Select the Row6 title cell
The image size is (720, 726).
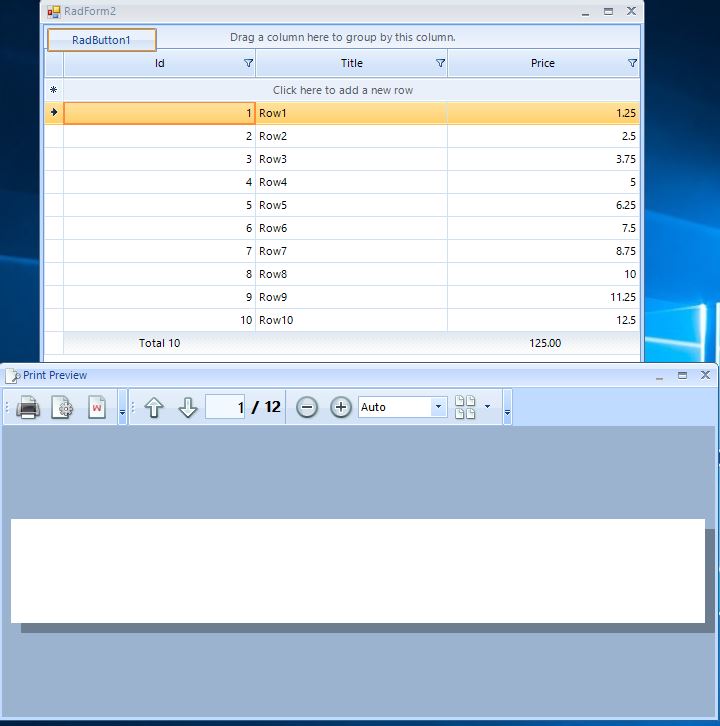click(x=351, y=228)
